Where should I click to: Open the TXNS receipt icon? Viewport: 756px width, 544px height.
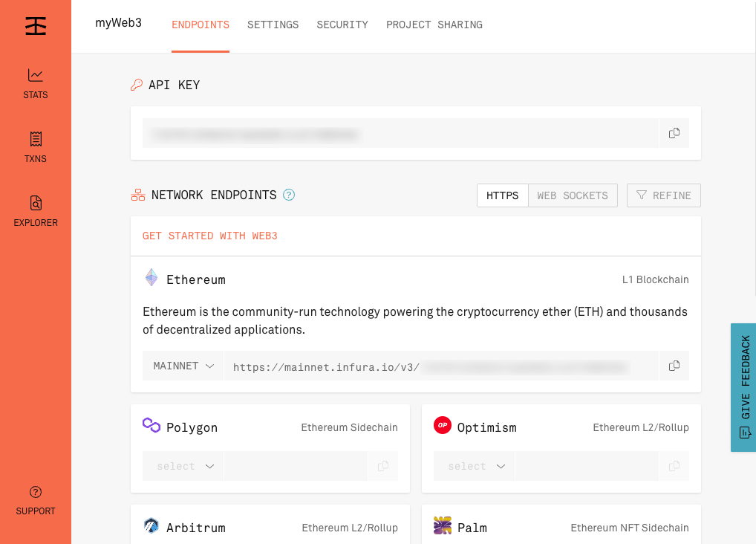pyautogui.click(x=36, y=139)
